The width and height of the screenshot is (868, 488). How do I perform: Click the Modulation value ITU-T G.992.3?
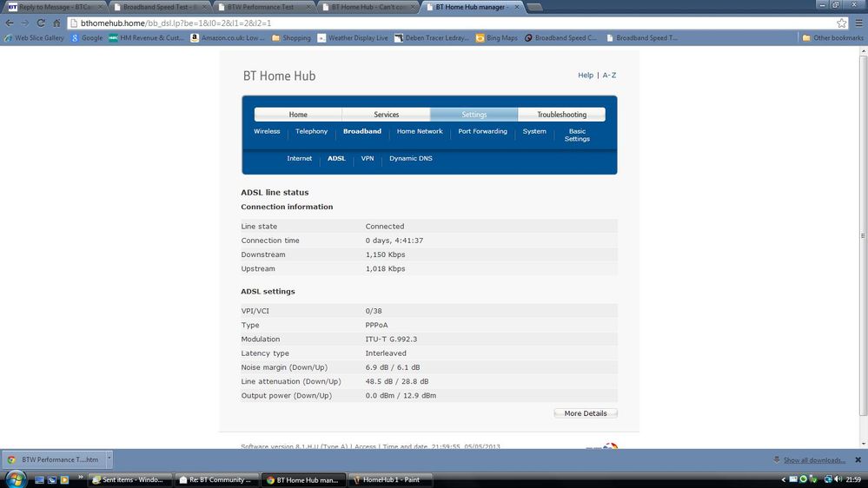391,340
